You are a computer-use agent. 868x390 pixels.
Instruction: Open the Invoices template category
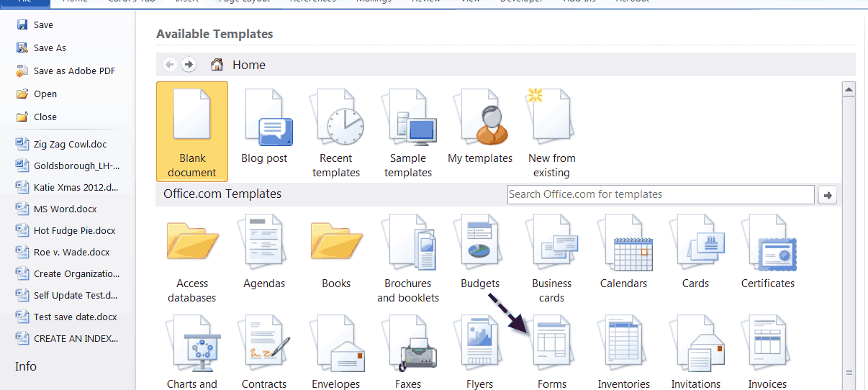click(768, 353)
